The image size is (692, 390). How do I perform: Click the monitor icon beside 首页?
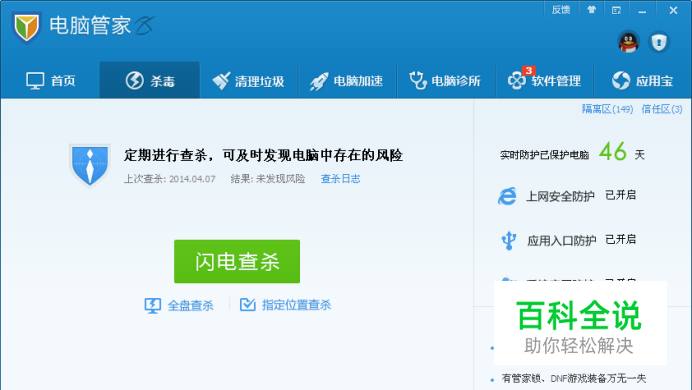coord(35,81)
